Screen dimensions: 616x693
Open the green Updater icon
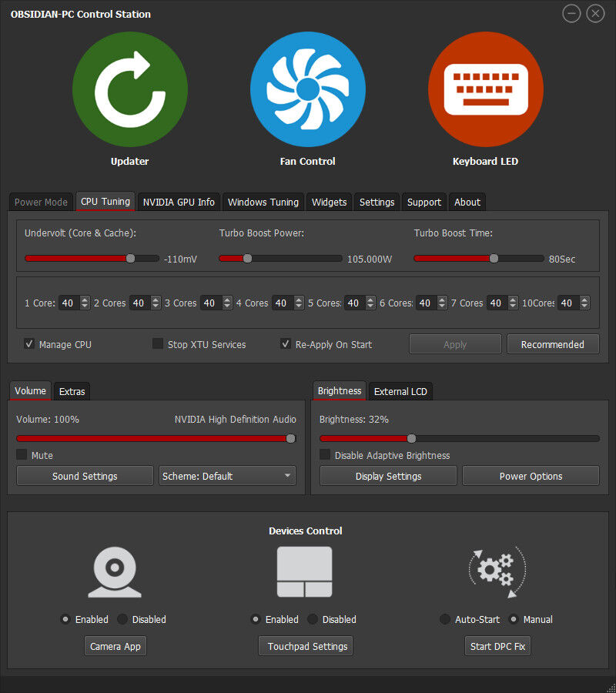coord(130,89)
